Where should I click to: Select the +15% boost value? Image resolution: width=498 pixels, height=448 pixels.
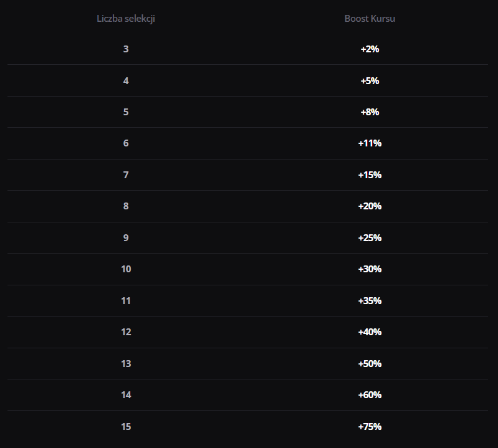point(370,175)
